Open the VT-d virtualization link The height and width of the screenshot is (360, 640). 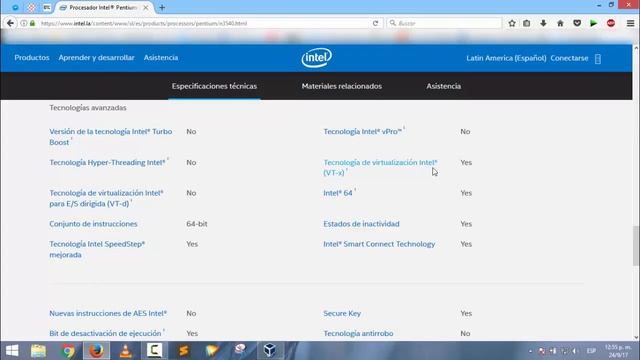pyautogui.click(x=107, y=198)
